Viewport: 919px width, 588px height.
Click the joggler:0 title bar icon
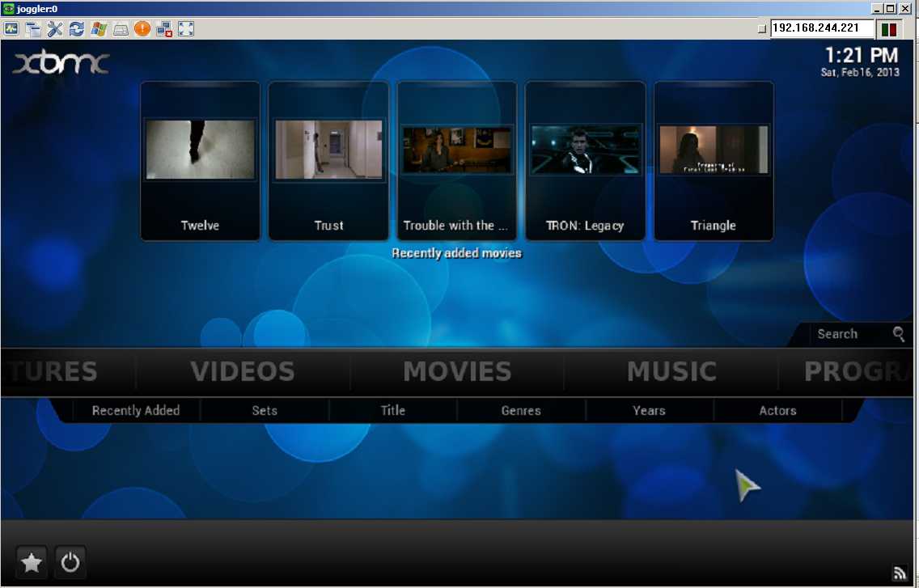coord(8,8)
